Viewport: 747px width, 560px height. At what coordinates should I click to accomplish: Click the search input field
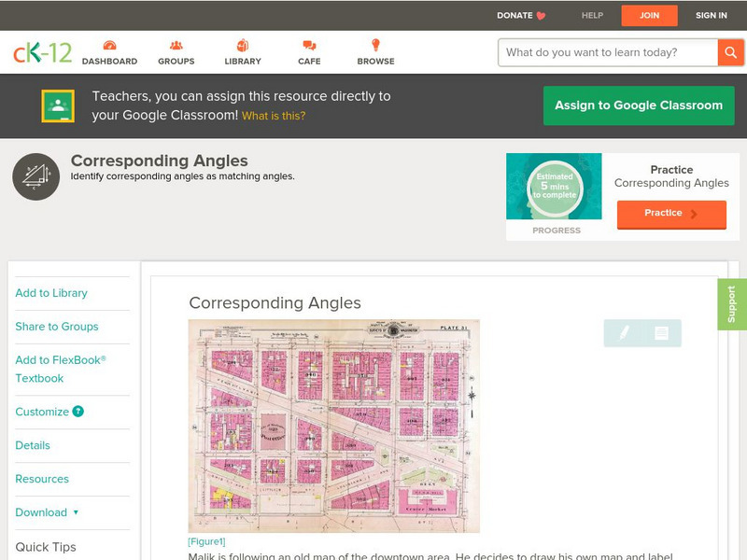pyautogui.click(x=608, y=52)
